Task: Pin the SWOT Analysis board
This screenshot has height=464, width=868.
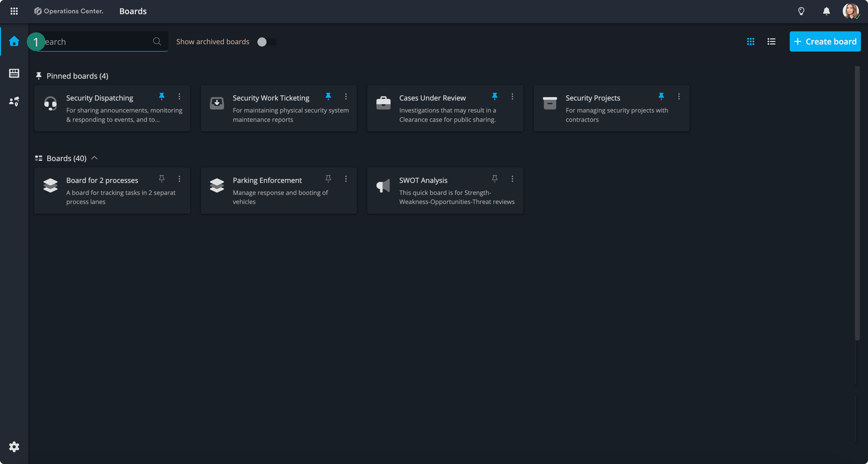Action: [495, 179]
